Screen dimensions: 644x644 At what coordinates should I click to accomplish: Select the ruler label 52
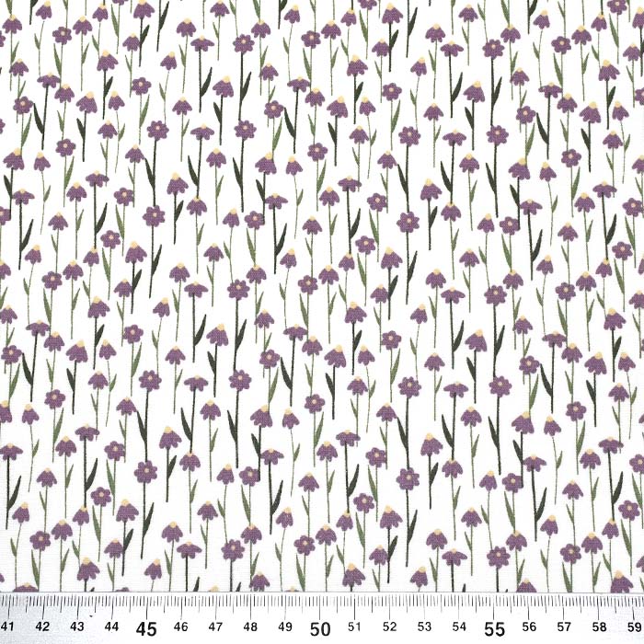pos(391,626)
